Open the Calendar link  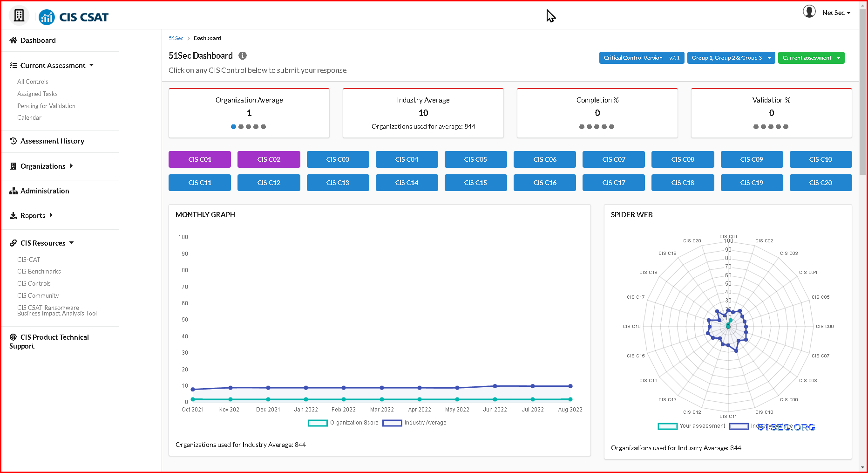point(29,117)
